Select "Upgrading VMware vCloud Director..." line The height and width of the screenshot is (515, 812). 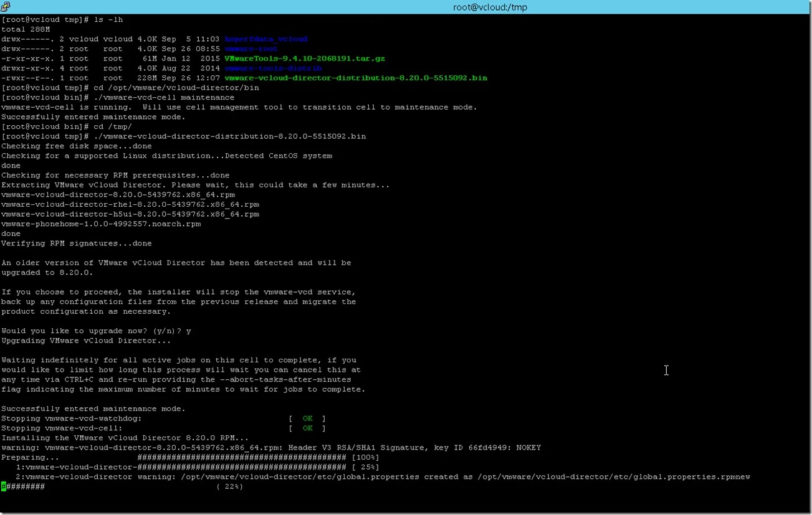tap(86, 341)
